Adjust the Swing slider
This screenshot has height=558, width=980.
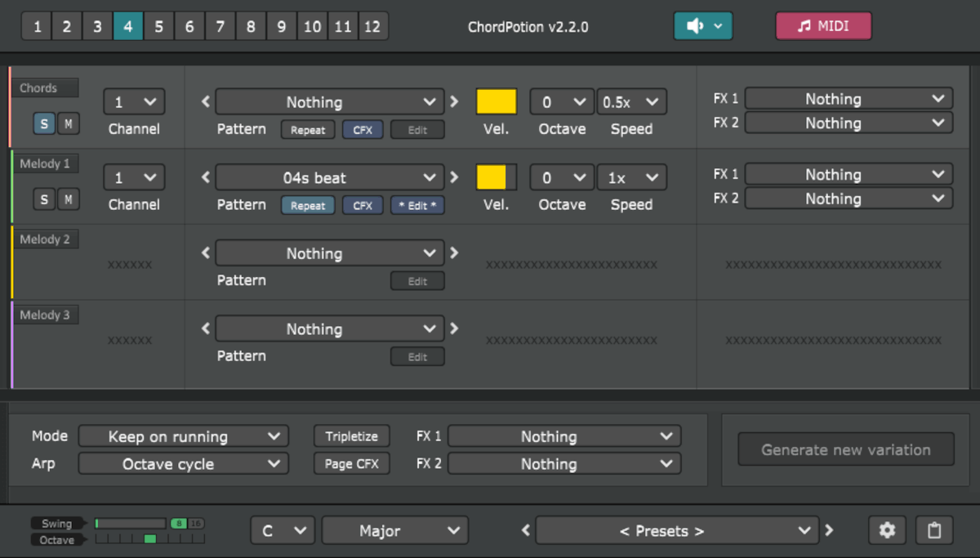(131, 524)
